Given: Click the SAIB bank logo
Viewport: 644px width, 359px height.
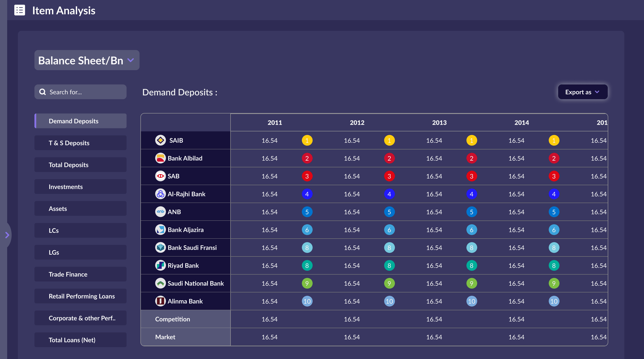Looking at the screenshot, I should [160, 140].
